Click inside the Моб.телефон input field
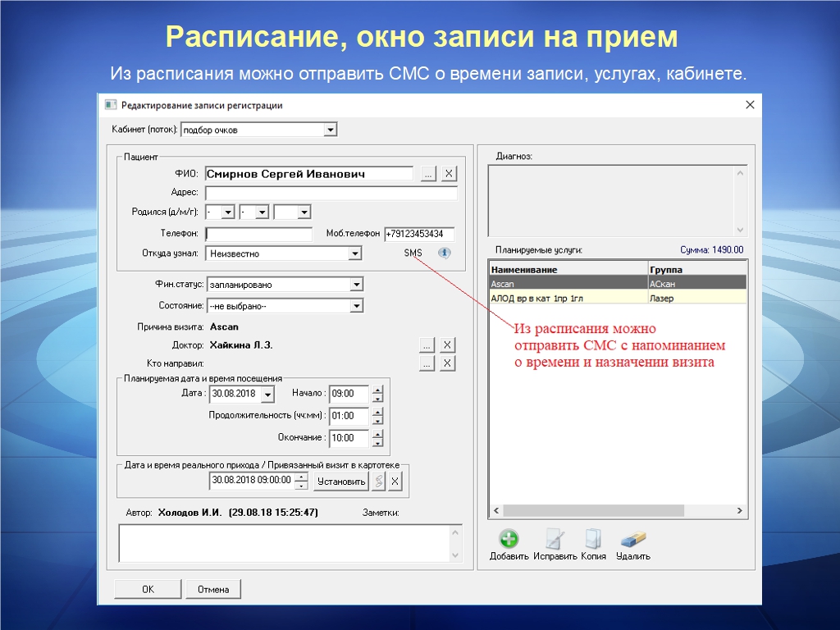This screenshot has height=630, width=840. click(x=418, y=234)
